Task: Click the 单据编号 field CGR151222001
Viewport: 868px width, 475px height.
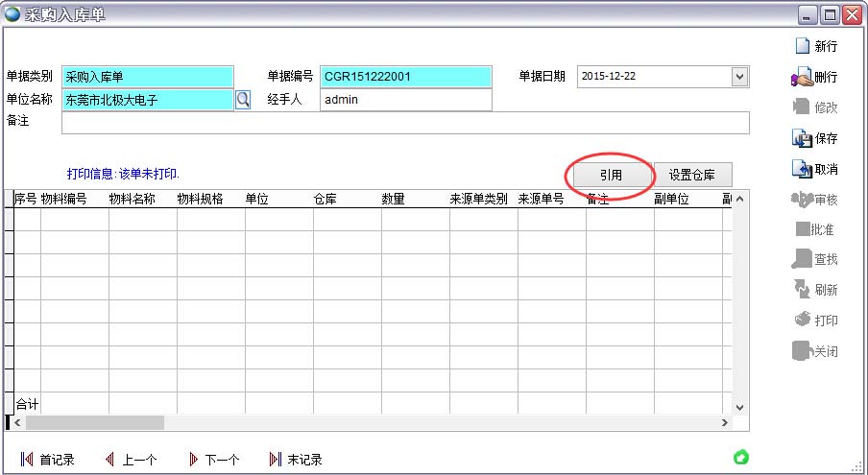Action: (x=404, y=76)
